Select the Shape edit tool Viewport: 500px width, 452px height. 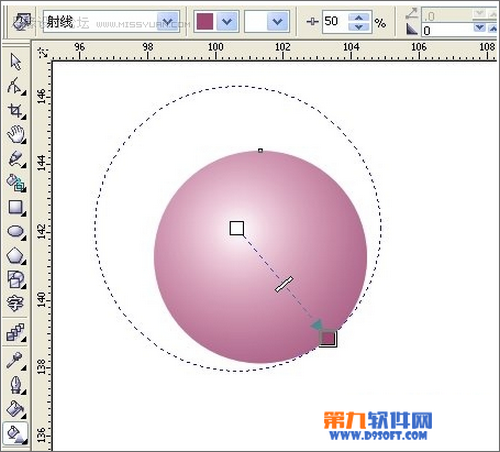[x=15, y=86]
